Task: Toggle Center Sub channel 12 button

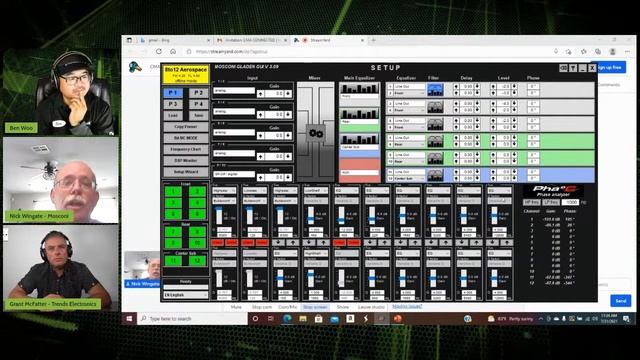Action: [198, 260]
